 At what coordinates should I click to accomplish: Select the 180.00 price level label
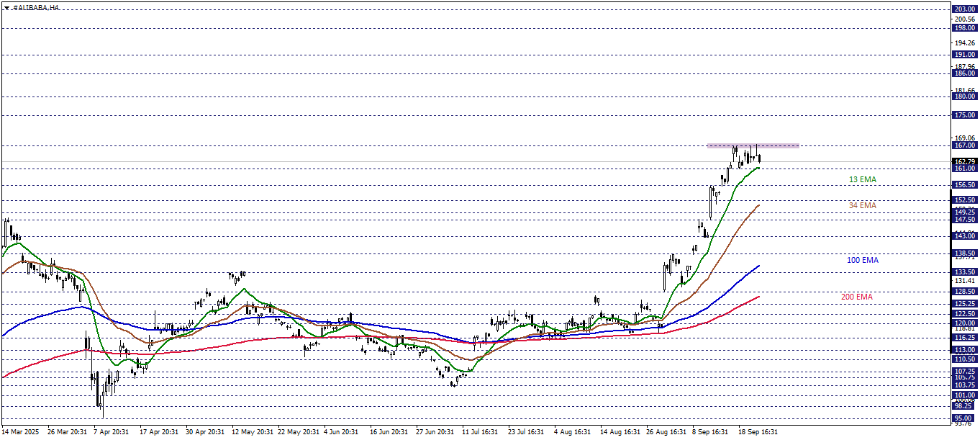(x=964, y=96)
